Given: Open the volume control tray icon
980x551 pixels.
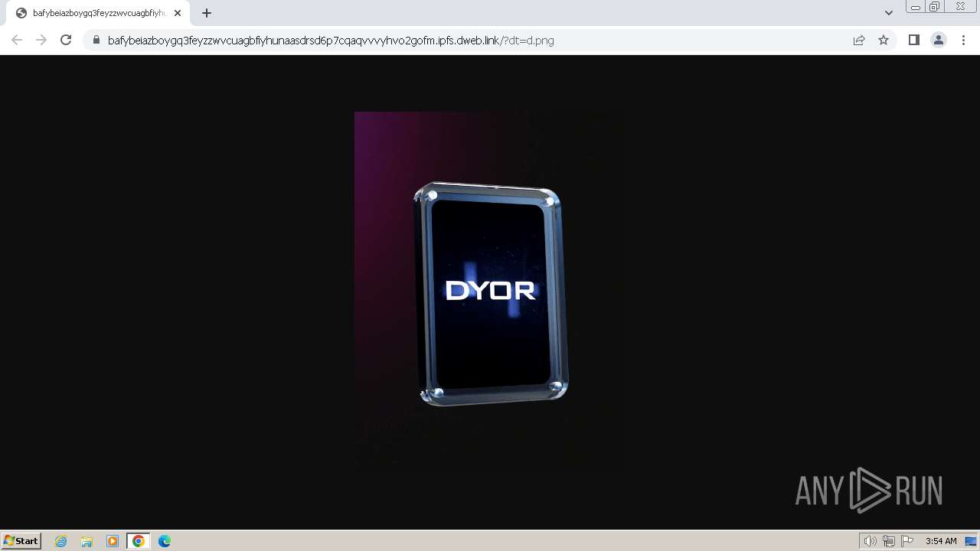Looking at the screenshot, I should [871, 541].
